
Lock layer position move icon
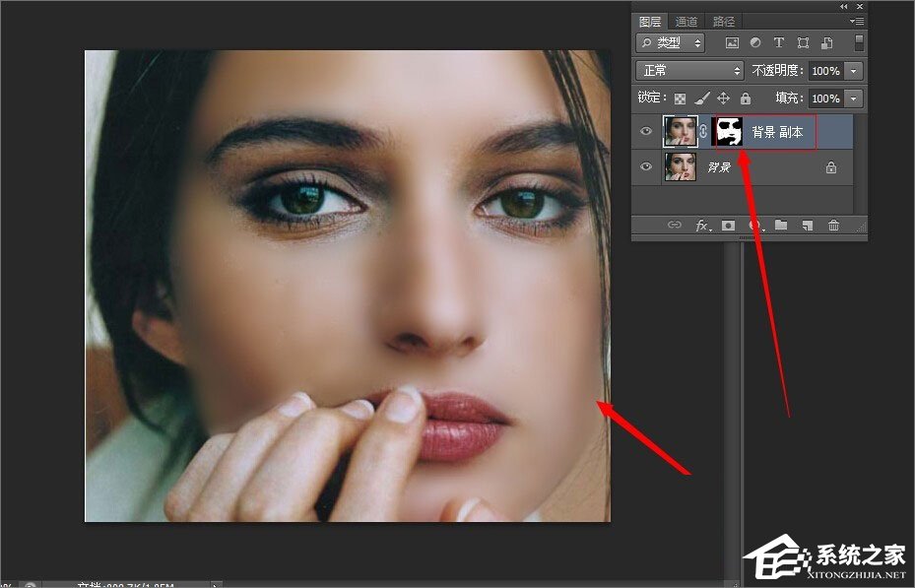tap(724, 98)
